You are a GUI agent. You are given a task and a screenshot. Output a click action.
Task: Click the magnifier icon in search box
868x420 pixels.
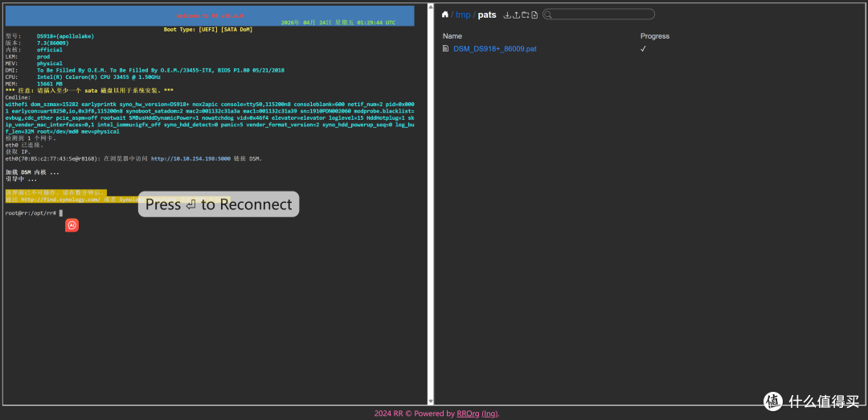(548, 15)
